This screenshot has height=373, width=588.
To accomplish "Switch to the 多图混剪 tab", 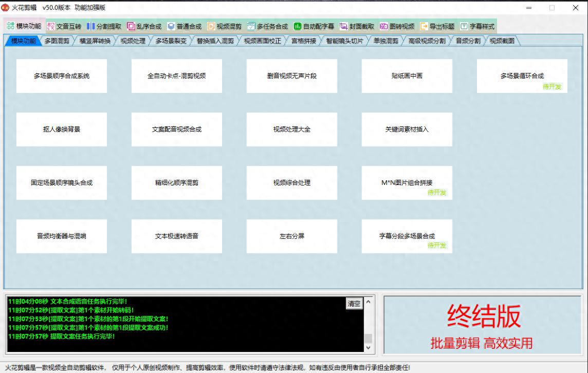I will pos(57,41).
